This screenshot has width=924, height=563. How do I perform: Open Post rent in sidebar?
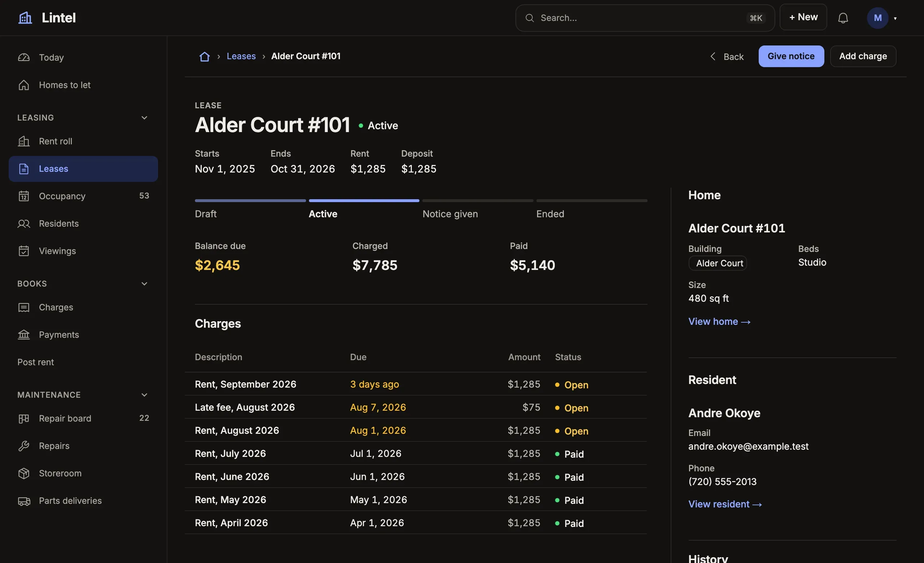(36, 362)
